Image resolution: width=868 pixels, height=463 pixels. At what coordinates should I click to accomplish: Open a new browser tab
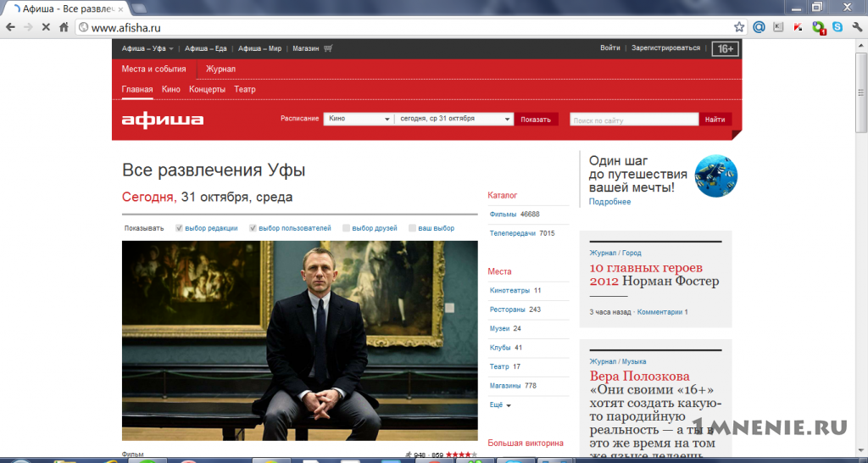click(x=139, y=8)
